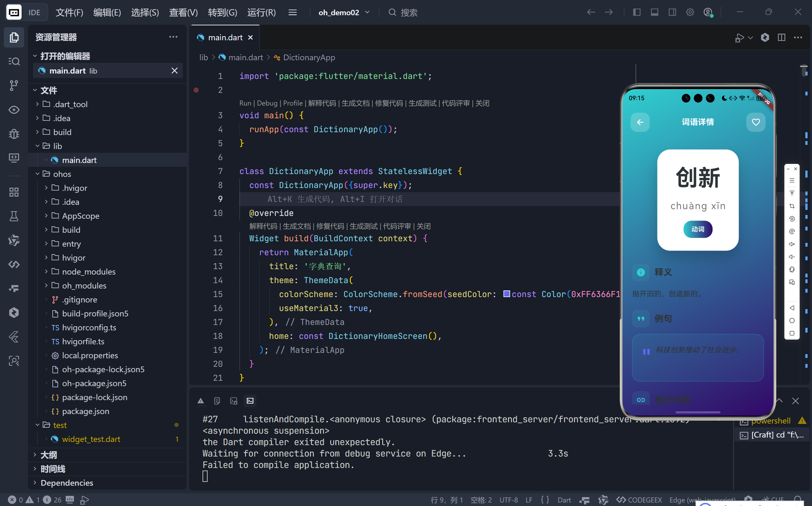Open the Testing flask icon in activity bar
The height and width of the screenshot is (506, 812).
pos(14,216)
